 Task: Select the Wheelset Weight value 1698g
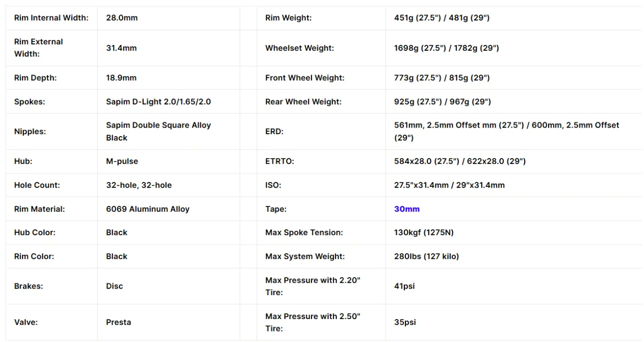coord(446,48)
